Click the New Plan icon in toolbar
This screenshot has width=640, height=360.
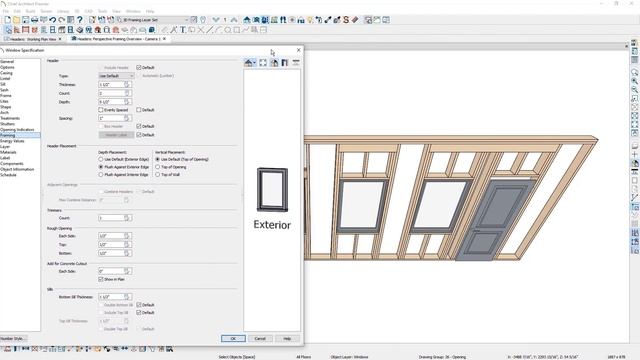tap(7, 20)
